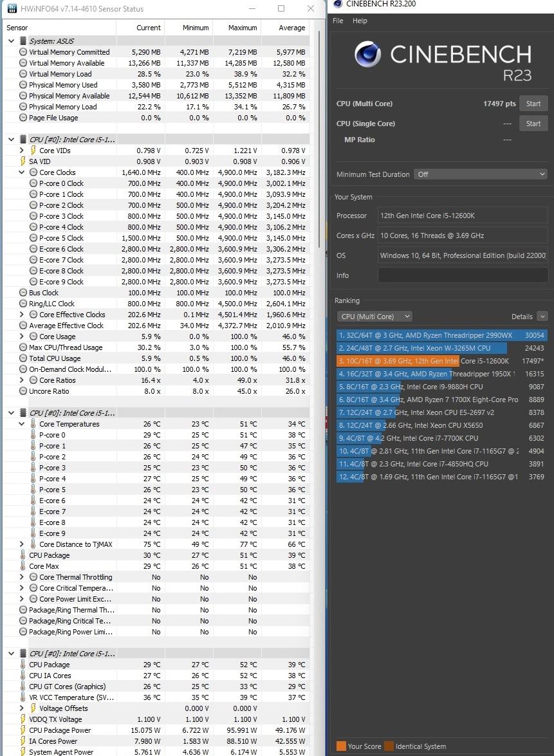
Task: Click the HWiNFO64 title bar app icon
Action: coord(12,8)
